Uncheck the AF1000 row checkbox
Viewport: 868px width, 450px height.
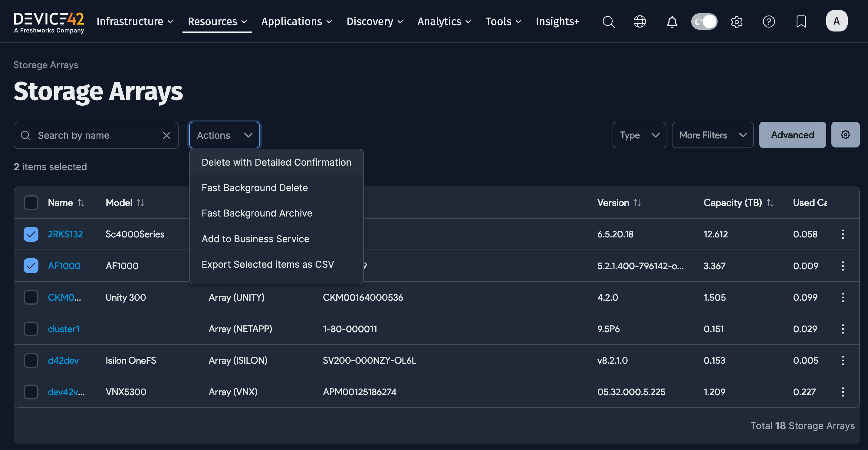[31, 266]
